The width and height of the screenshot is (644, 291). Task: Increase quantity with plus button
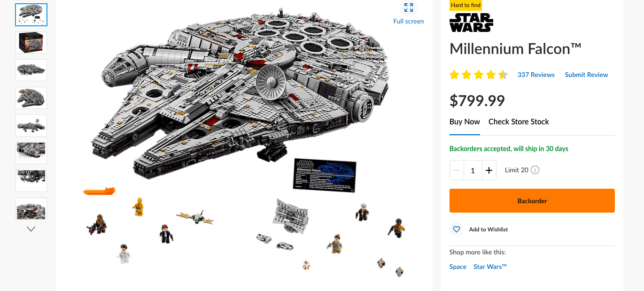tap(489, 170)
